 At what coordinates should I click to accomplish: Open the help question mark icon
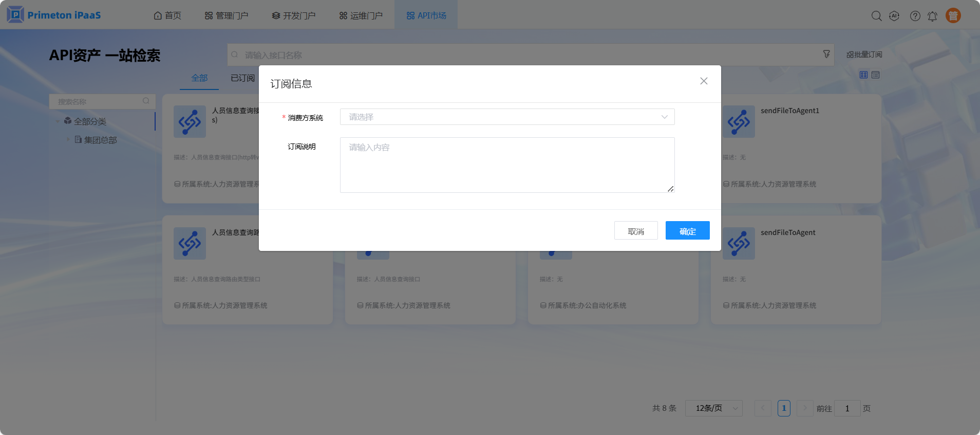915,16
